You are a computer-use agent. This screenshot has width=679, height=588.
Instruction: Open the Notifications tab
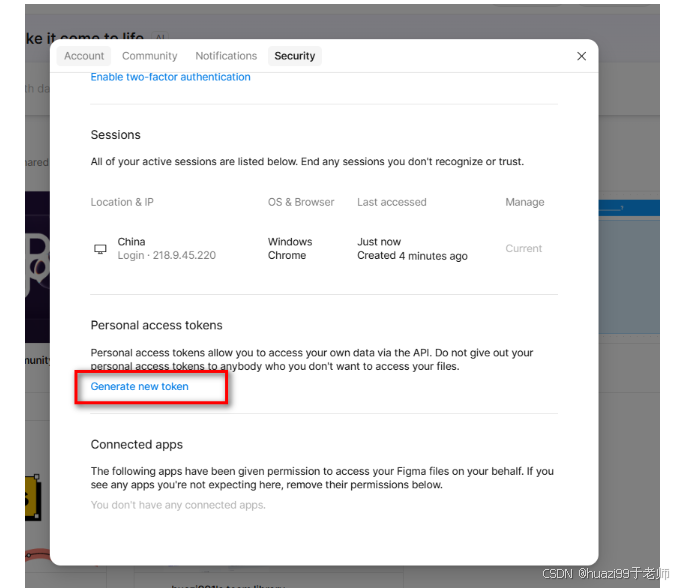(226, 56)
